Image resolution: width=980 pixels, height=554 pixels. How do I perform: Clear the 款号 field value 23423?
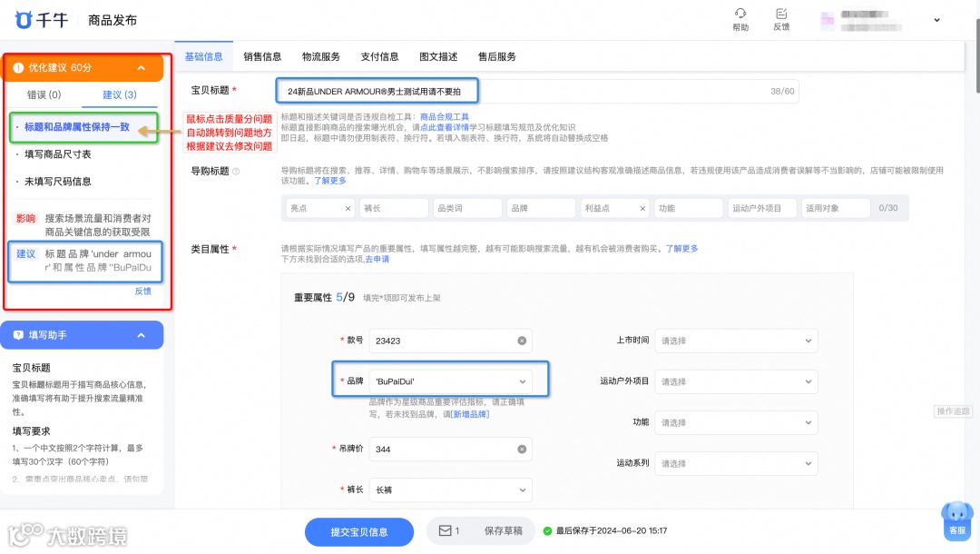click(521, 341)
